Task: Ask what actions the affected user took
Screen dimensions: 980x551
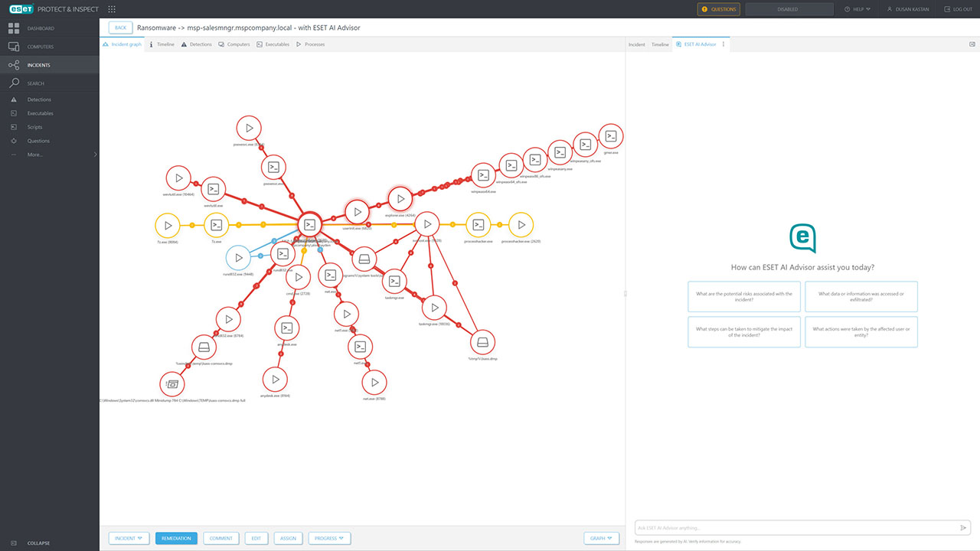Action: coord(861,332)
